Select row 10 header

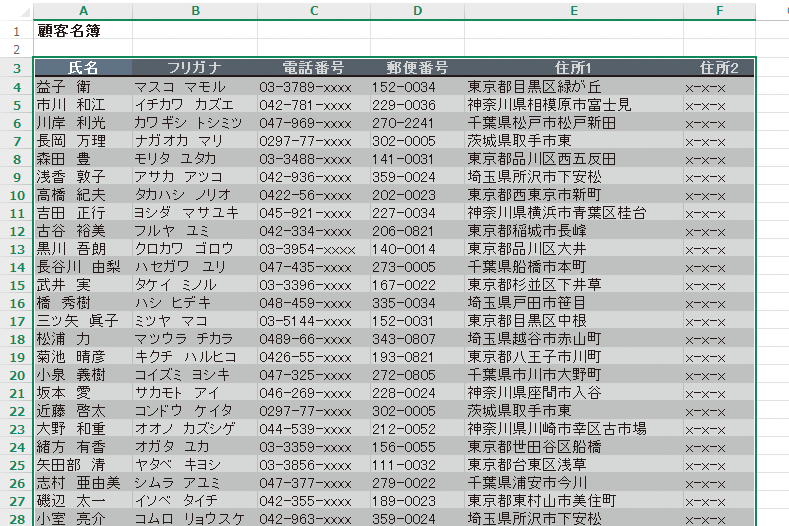[17, 195]
